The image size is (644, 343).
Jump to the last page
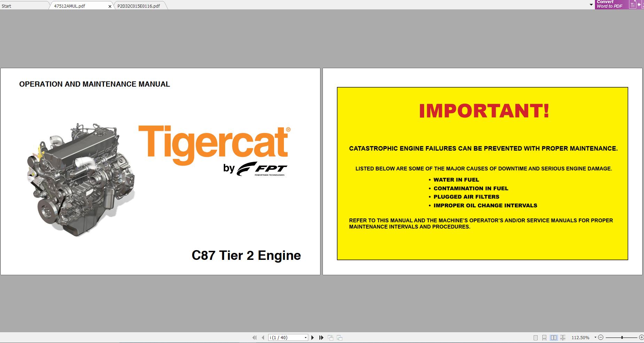pos(321,337)
